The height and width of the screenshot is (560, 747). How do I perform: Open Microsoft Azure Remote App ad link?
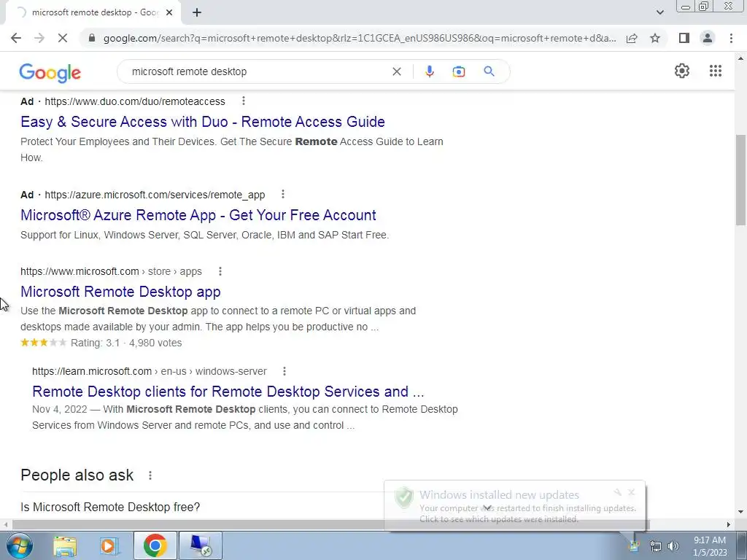pyautogui.click(x=198, y=215)
